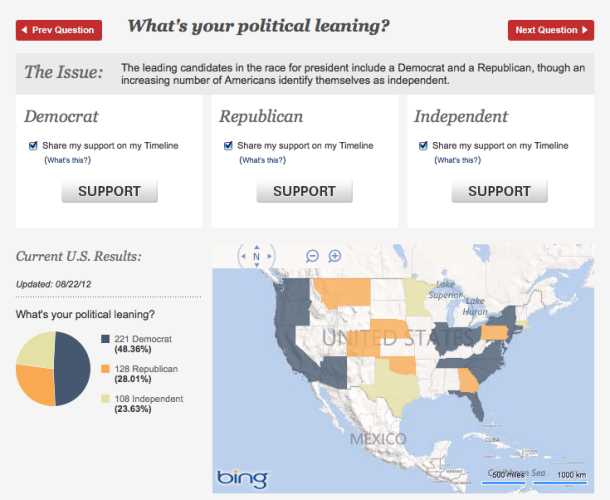The height and width of the screenshot is (500, 610).
Task: Toggle Democrat share on Timeline checkbox
Action: [35, 146]
